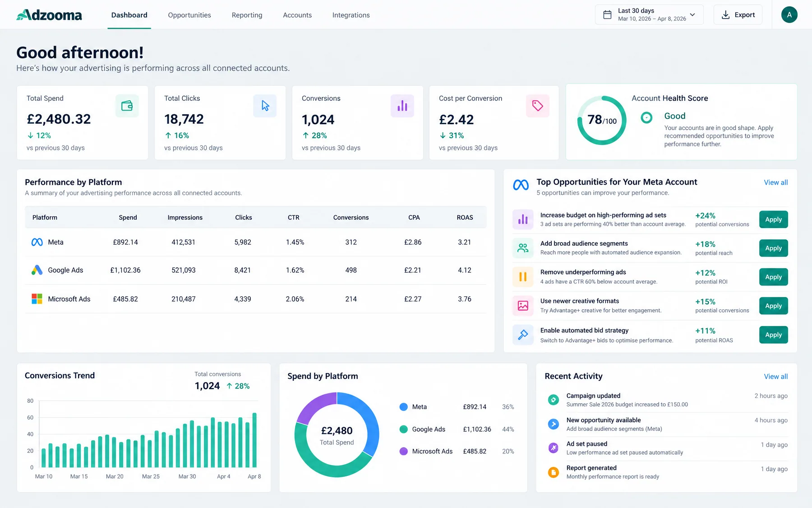This screenshot has width=812, height=508.
Task: Click the Impressions column header
Action: click(x=185, y=218)
